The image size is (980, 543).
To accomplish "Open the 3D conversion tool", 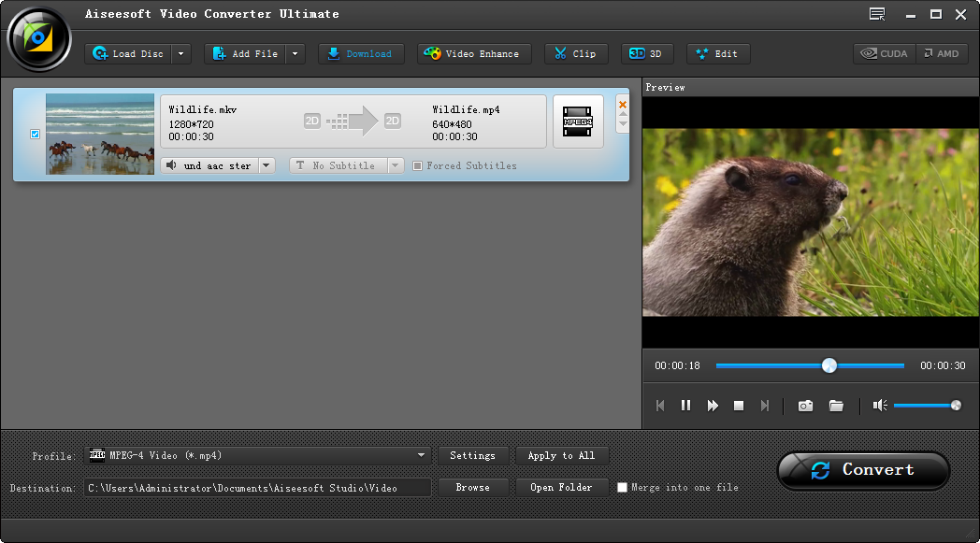I will coord(647,53).
